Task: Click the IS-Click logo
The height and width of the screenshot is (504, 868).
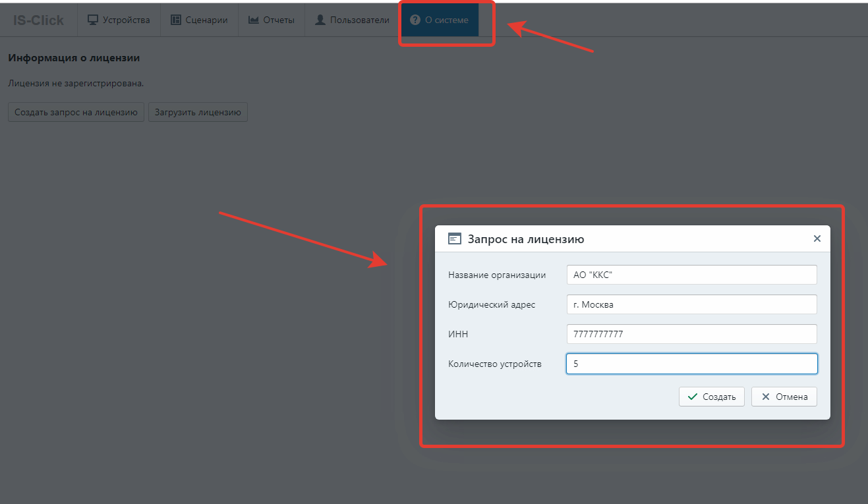Action: [x=39, y=20]
